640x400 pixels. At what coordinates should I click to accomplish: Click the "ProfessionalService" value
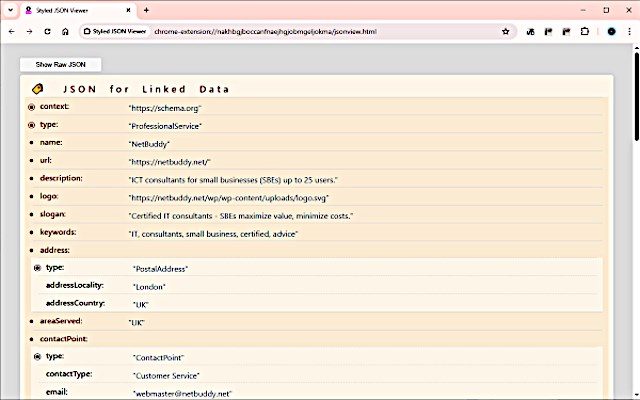pos(165,126)
